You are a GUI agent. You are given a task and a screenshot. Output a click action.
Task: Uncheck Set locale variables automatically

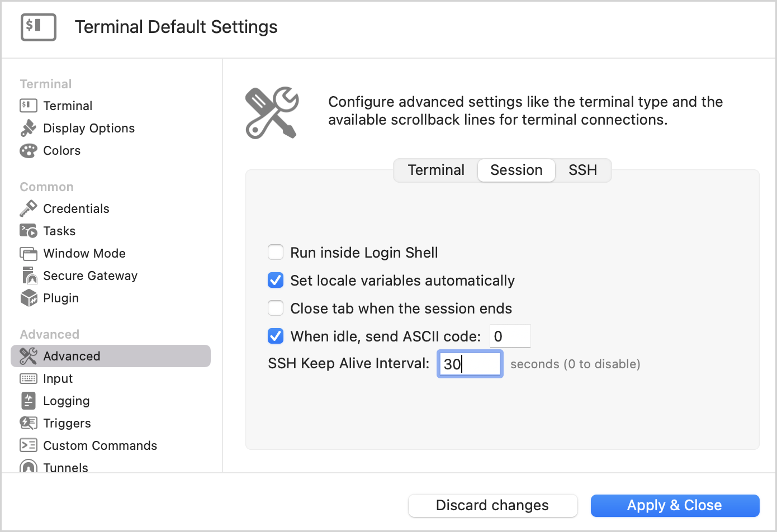coord(276,281)
